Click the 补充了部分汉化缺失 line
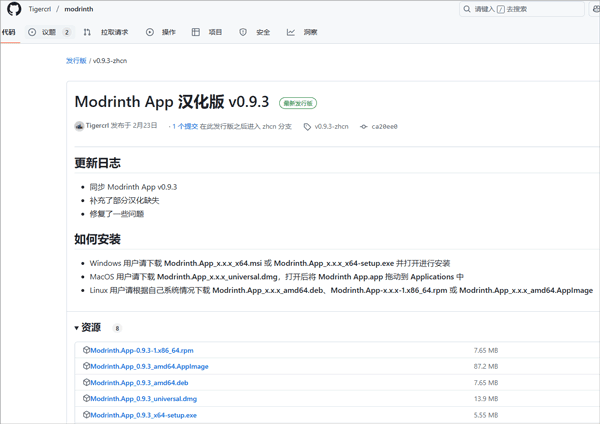This screenshot has height=424, width=600. [124, 201]
